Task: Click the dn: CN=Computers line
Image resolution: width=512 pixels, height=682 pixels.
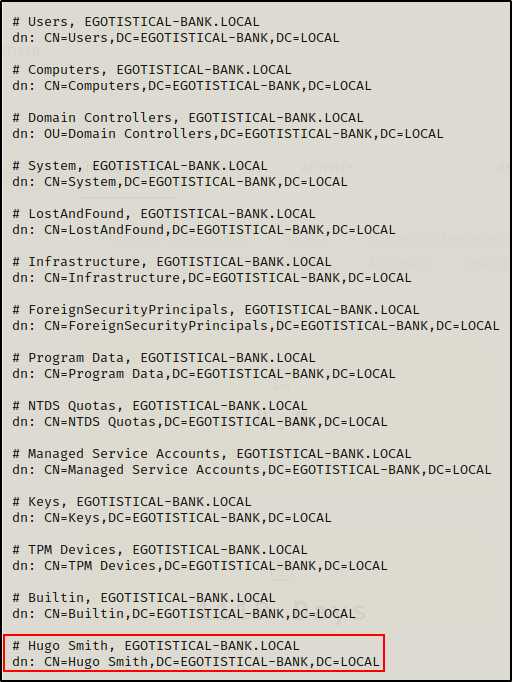Action: (192, 86)
